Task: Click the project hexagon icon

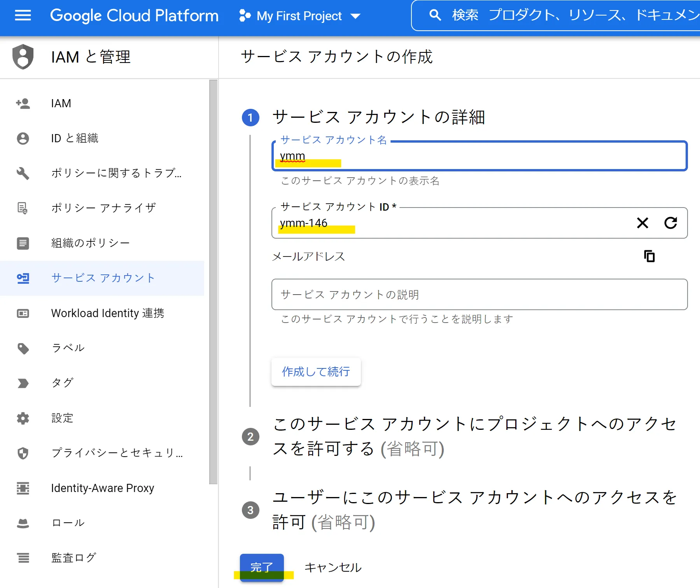Action: pyautogui.click(x=245, y=16)
